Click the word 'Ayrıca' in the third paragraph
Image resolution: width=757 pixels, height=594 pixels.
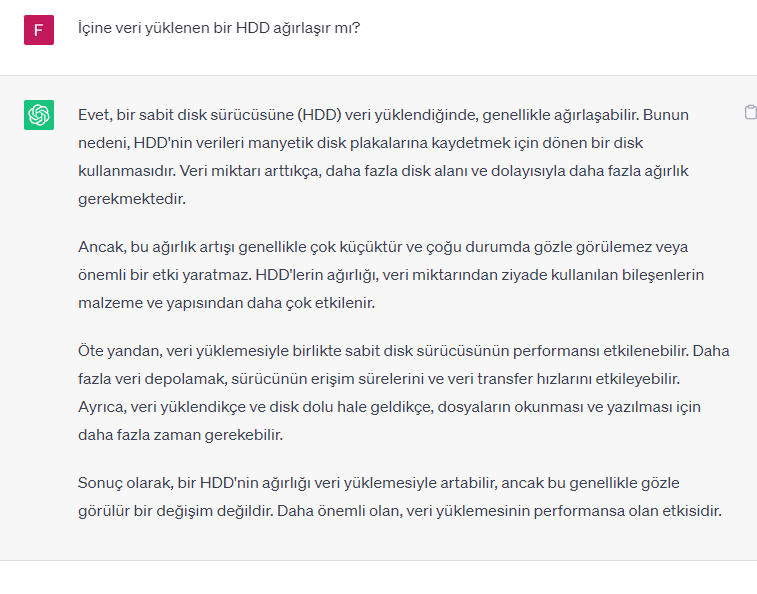[100, 407]
